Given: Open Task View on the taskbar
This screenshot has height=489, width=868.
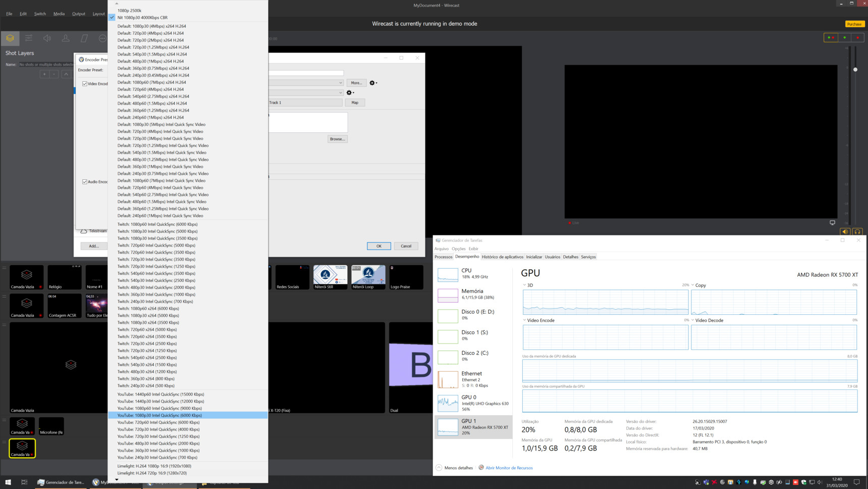Looking at the screenshot, I should pyautogui.click(x=24, y=482).
